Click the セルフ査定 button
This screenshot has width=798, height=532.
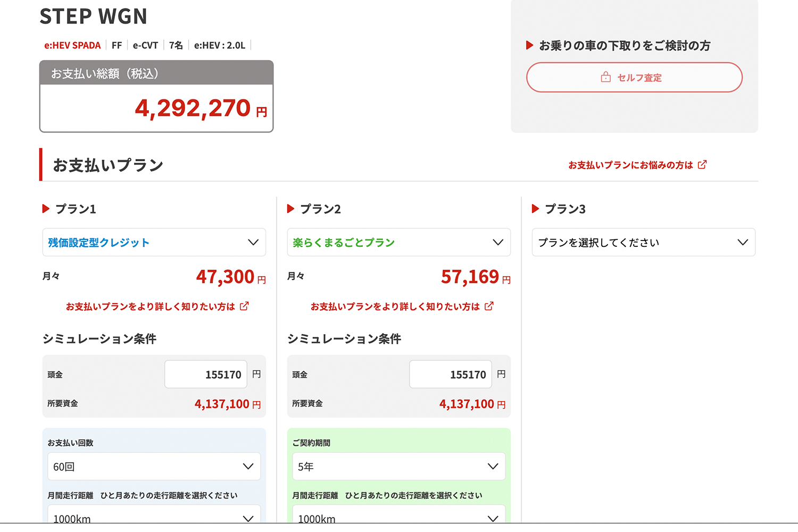(x=634, y=77)
